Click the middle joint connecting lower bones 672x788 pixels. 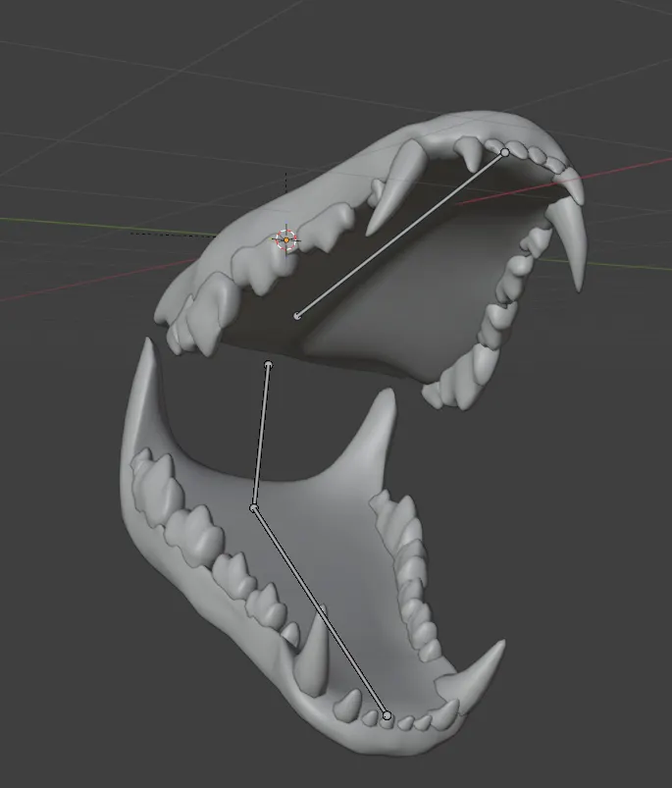tap(254, 507)
